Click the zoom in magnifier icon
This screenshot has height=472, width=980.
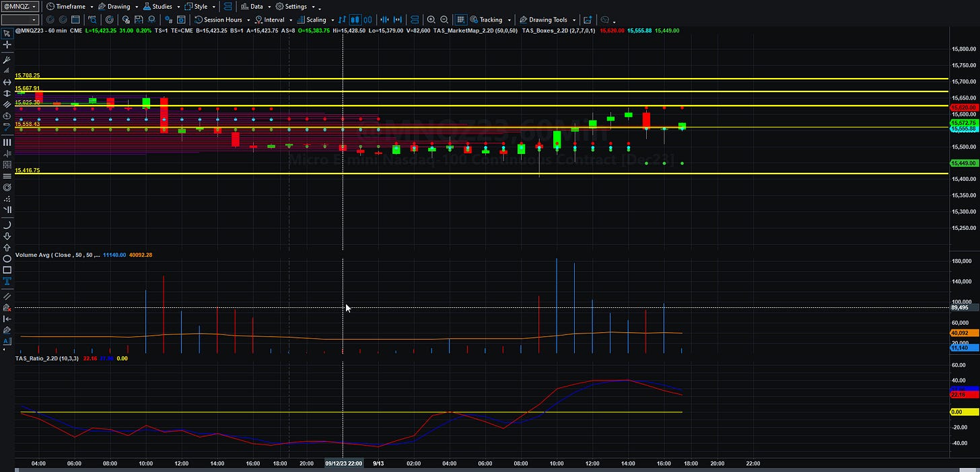point(431,19)
